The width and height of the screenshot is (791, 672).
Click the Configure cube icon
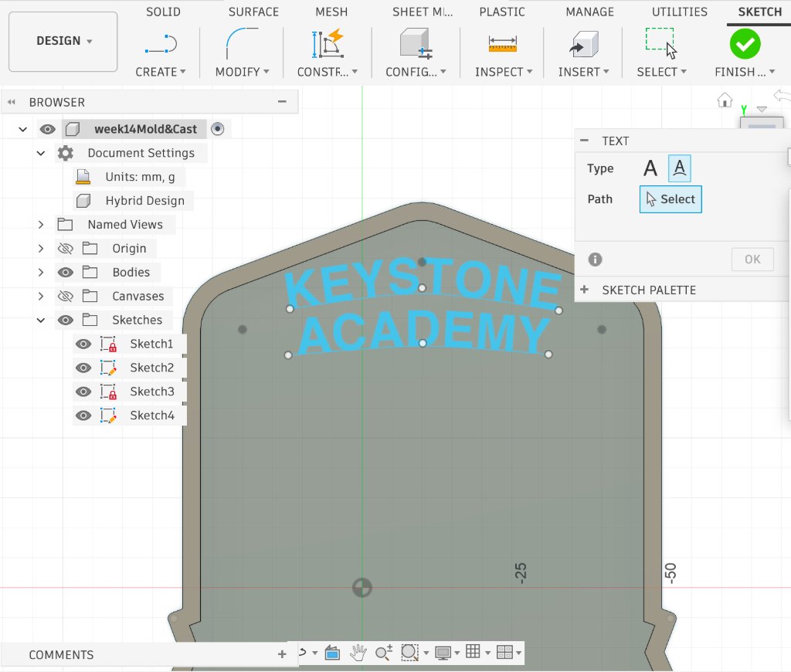[416, 44]
